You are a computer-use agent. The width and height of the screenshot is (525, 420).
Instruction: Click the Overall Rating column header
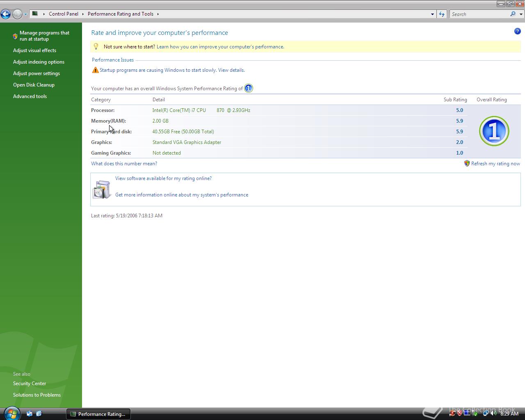click(x=492, y=100)
